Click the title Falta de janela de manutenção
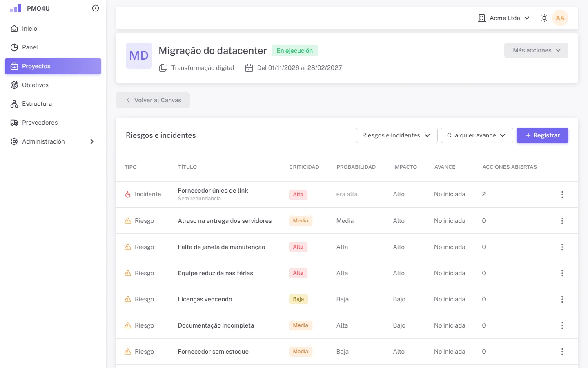 tap(222, 247)
